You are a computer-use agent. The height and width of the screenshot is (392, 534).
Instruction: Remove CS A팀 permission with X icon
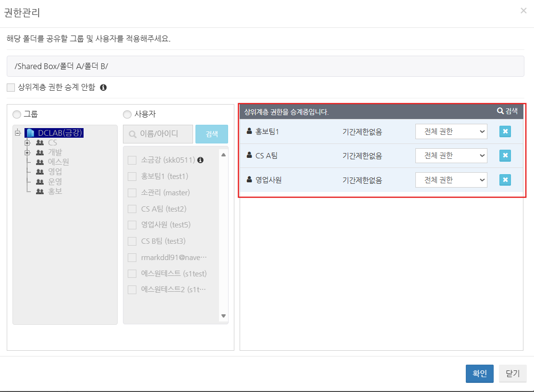[505, 155]
